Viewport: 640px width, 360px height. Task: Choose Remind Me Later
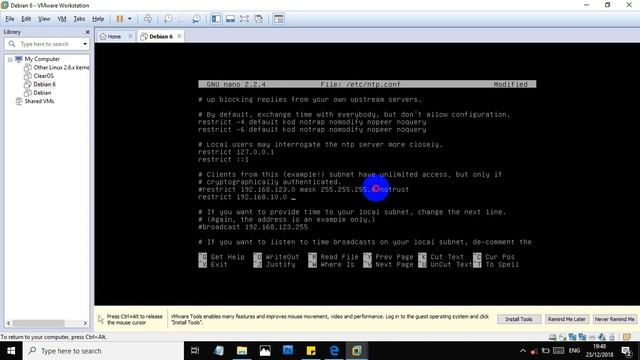pyautogui.click(x=567, y=319)
